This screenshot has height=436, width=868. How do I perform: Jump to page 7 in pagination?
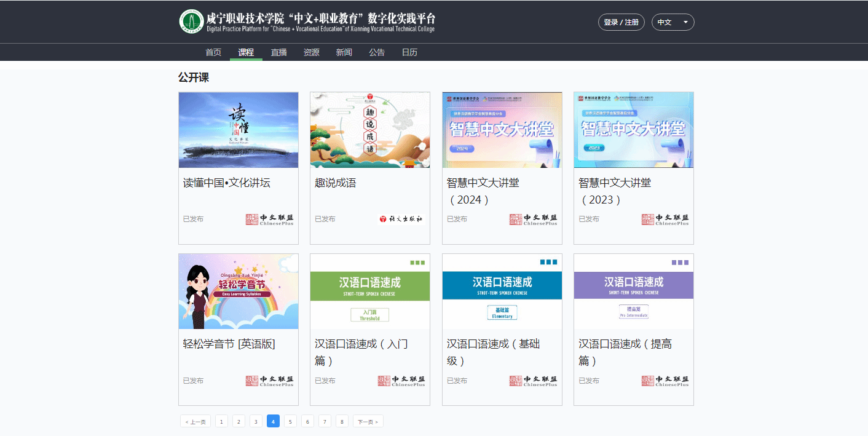tap(325, 421)
